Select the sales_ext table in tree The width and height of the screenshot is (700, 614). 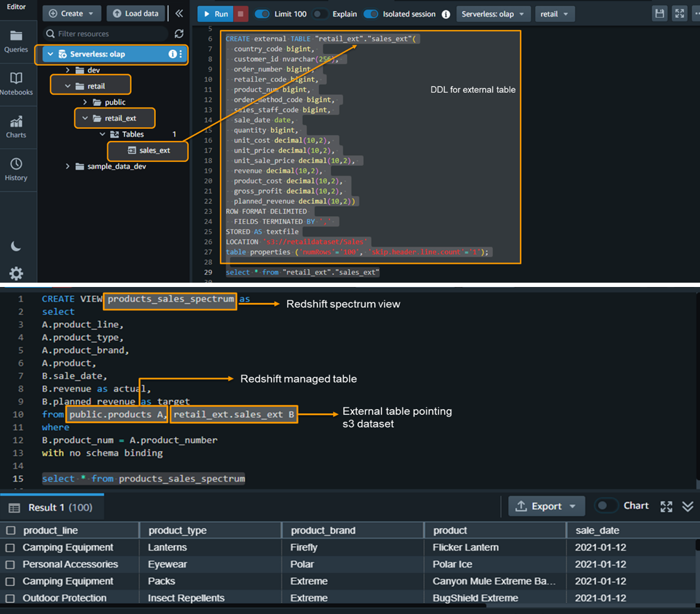(x=154, y=150)
